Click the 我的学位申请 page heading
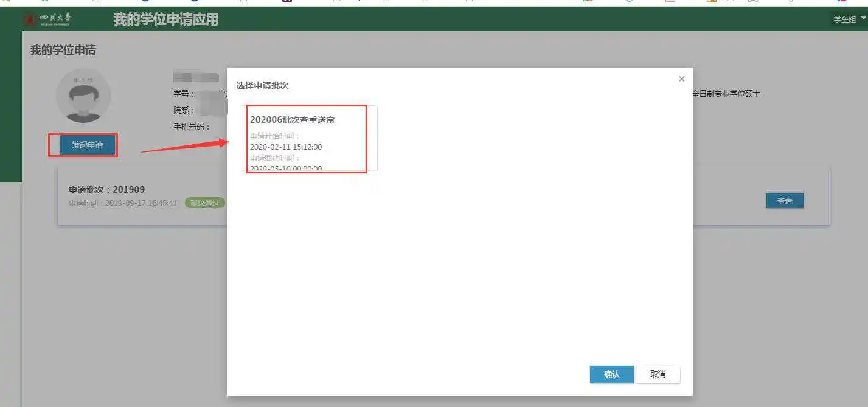 click(63, 50)
